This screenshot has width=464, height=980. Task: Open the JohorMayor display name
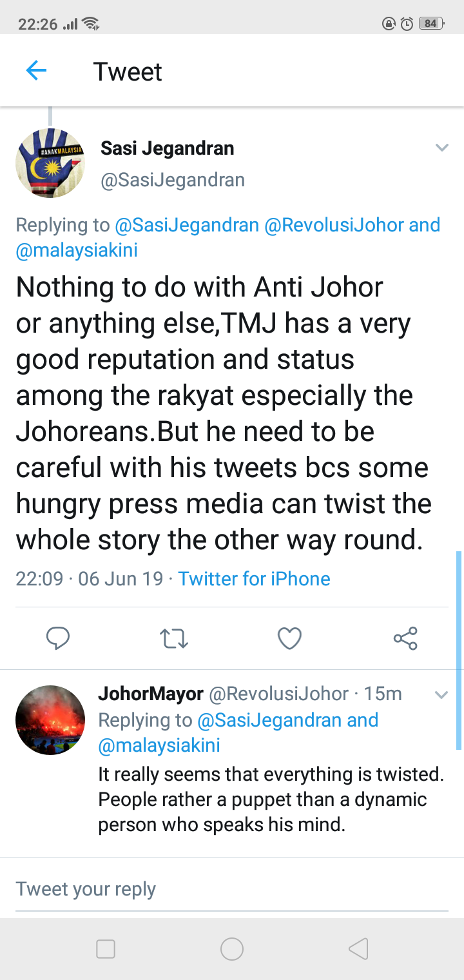click(151, 694)
